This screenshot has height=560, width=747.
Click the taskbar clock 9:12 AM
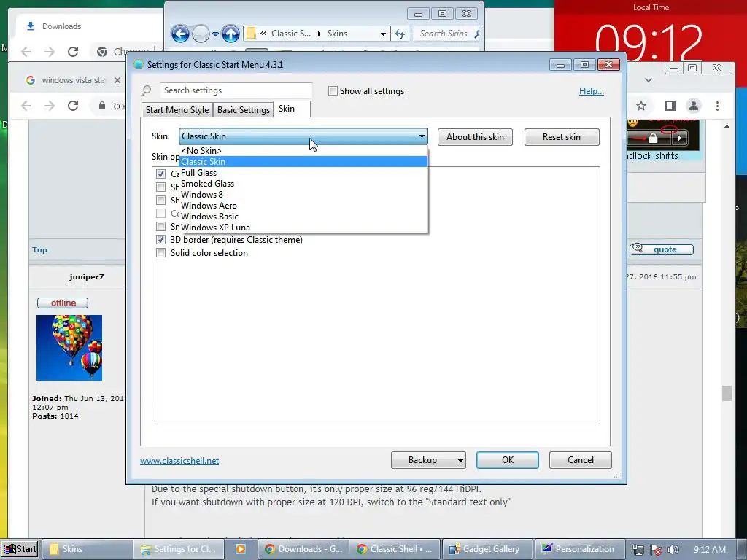click(709, 550)
